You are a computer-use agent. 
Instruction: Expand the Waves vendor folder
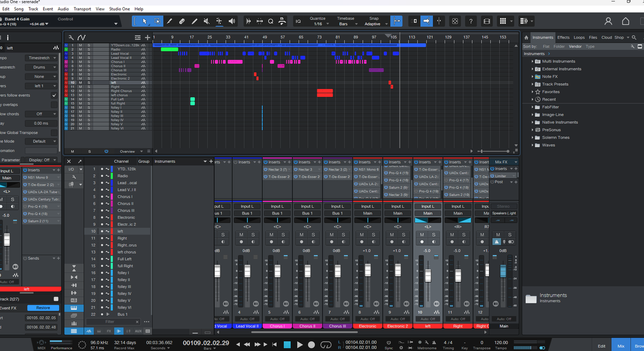tap(532, 145)
